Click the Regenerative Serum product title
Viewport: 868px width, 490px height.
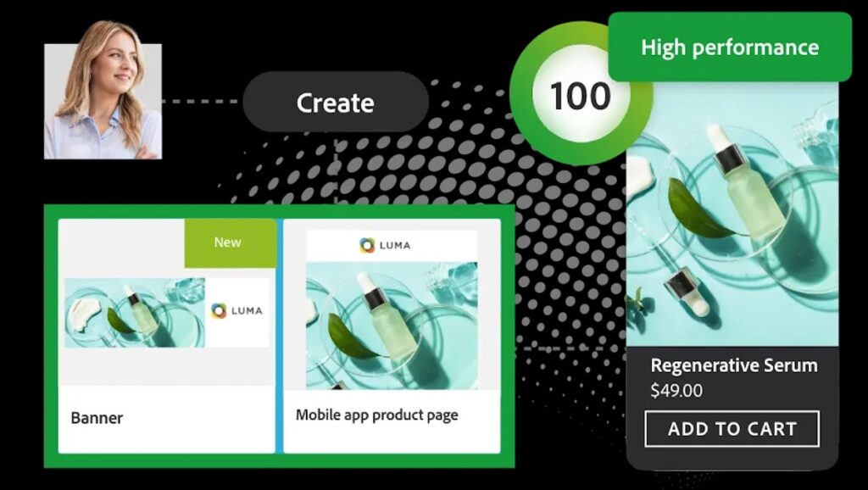pos(734,365)
